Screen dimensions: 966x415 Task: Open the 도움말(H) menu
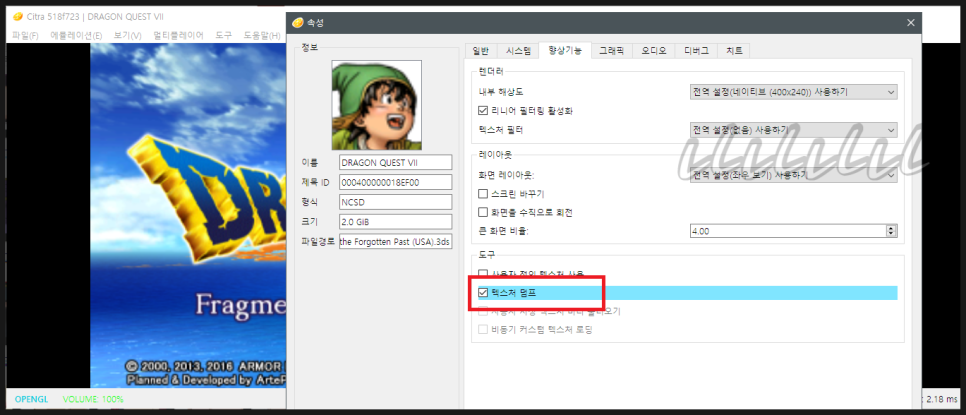point(262,36)
